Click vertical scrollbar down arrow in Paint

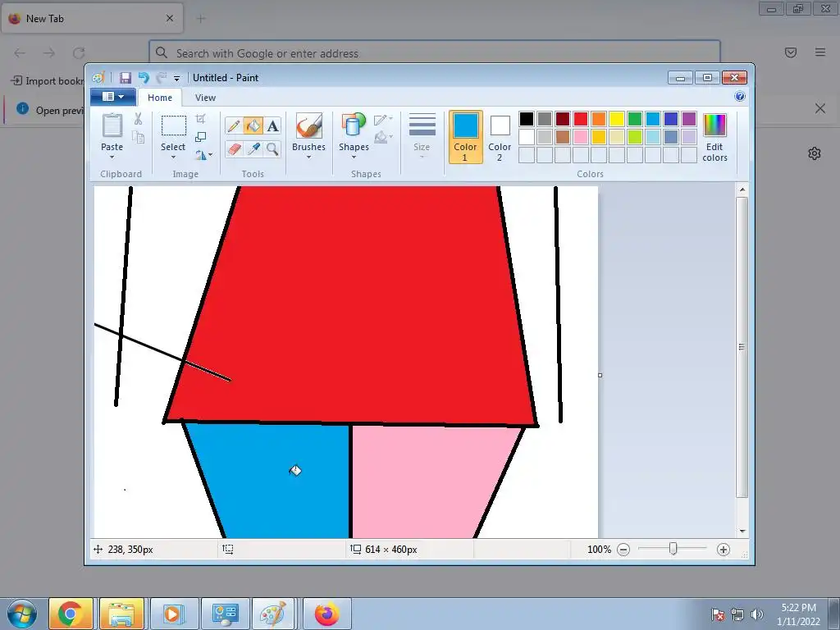[x=742, y=531]
